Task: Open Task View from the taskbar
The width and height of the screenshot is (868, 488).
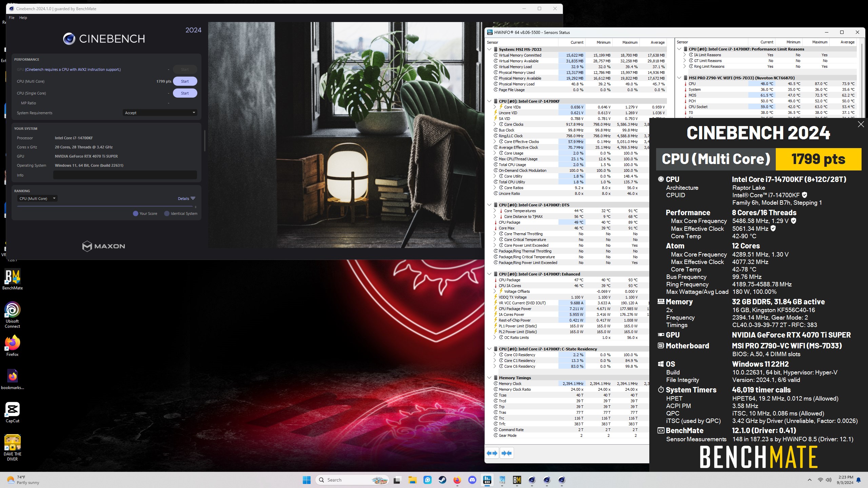Action: [x=397, y=480]
